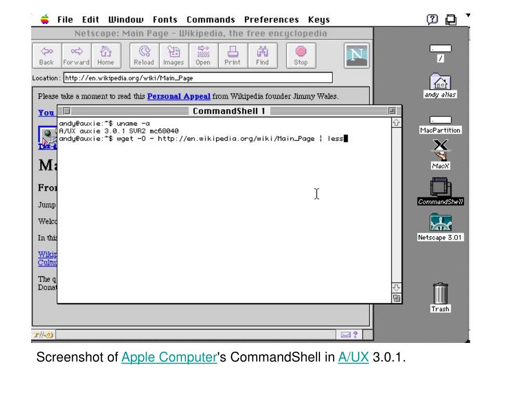The image size is (532, 399).
Task: Click the CommandShell window resize box
Action: coord(396,298)
